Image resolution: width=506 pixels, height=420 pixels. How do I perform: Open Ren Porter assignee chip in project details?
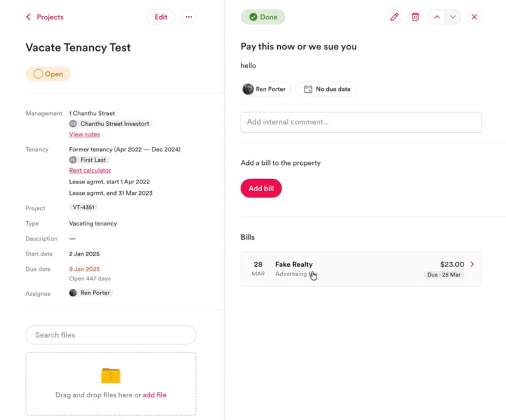point(91,293)
